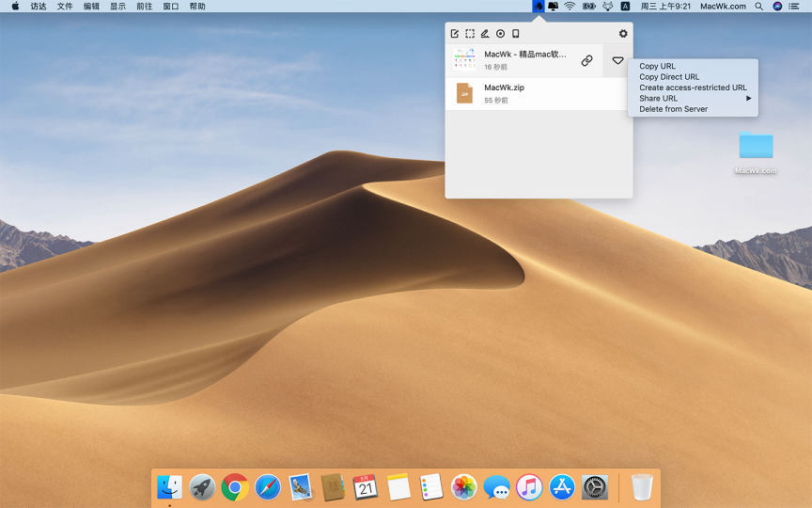
Task: Click the droplet app icon in menu bar
Action: 539,7
